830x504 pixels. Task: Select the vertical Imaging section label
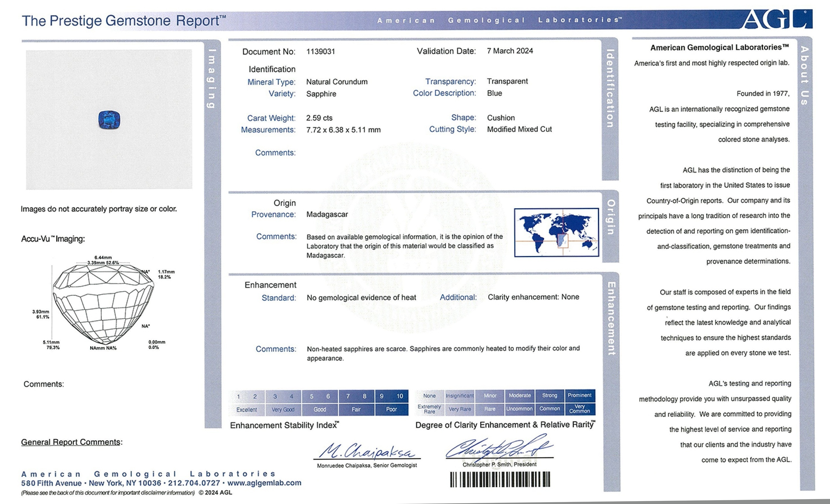(x=211, y=79)
